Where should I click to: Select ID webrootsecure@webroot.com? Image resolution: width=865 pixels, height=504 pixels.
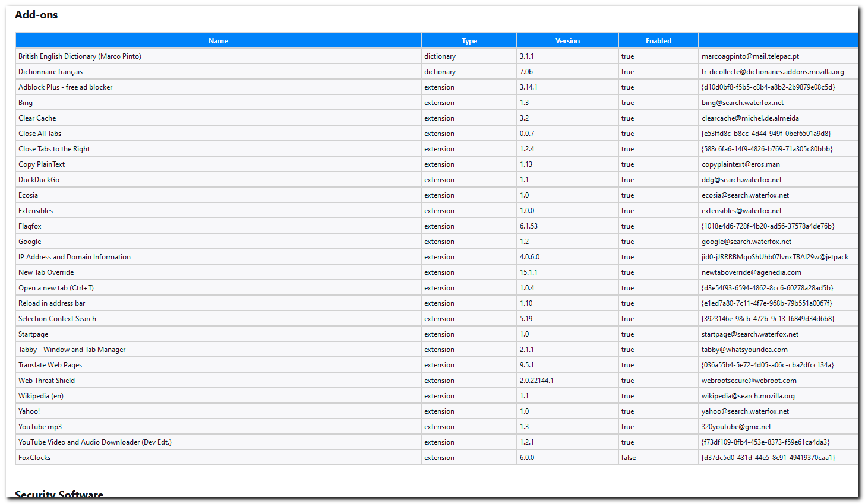[x=749, y=381]
